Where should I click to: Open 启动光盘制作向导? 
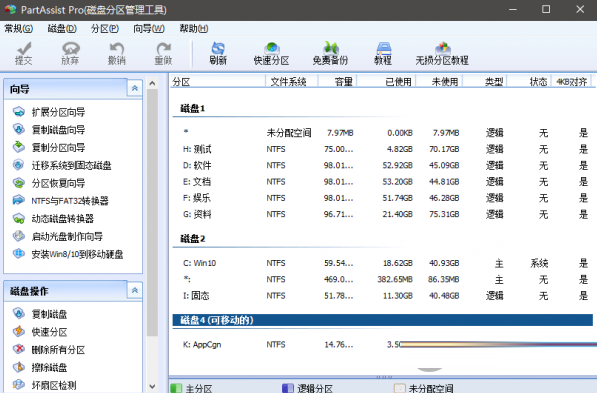coord(57,236)
